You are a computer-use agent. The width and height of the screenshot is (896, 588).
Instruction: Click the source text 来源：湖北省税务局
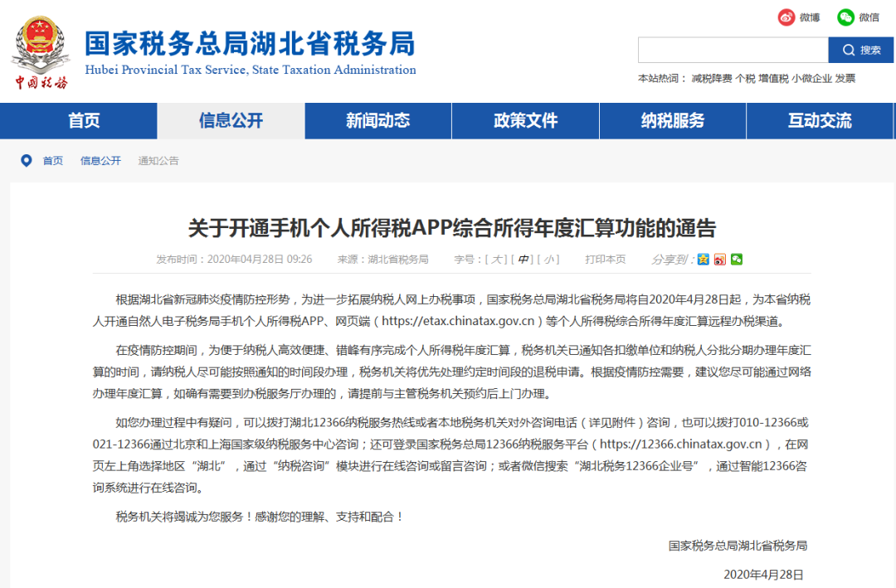click(382, 260)
